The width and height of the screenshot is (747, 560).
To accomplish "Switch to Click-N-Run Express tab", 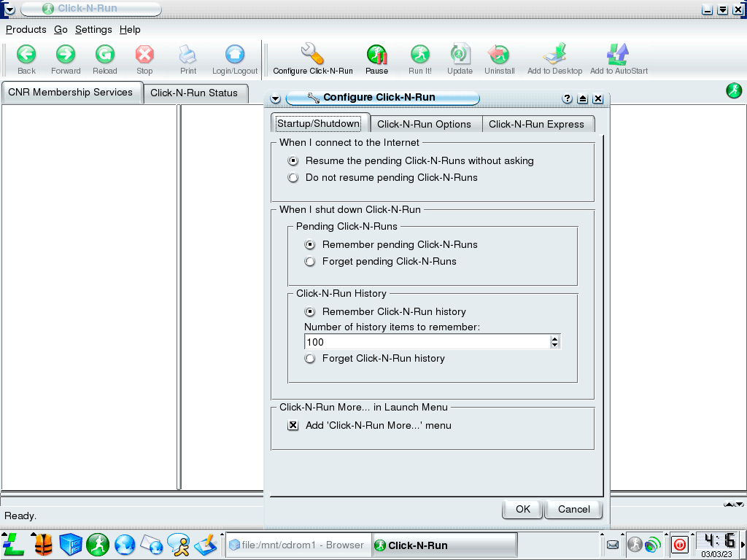I will [537, 124].
